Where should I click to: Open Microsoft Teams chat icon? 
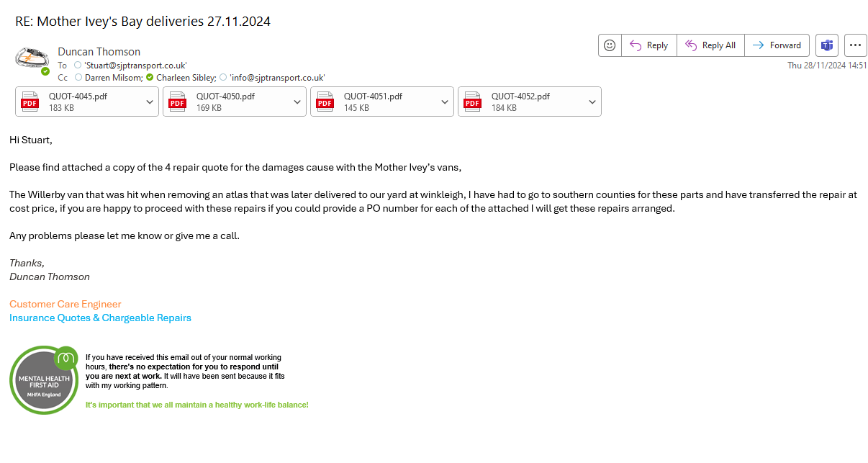pyautogui.click(x=827, y=45)
